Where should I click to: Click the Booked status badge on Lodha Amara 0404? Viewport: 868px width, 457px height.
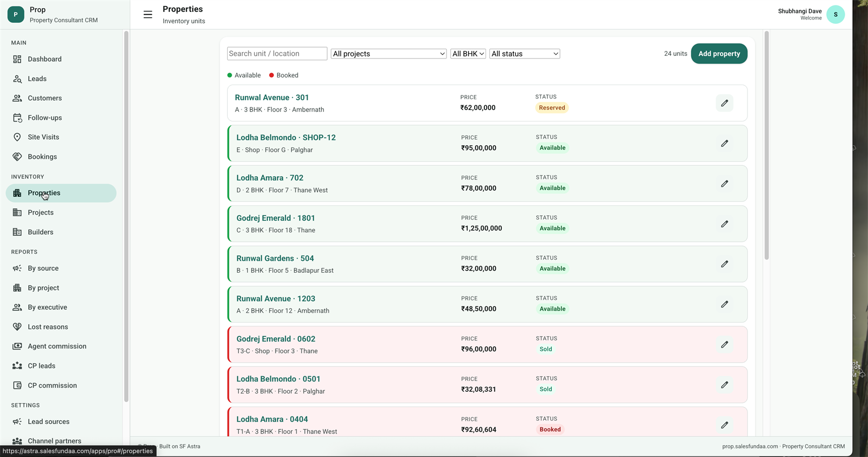550,429
